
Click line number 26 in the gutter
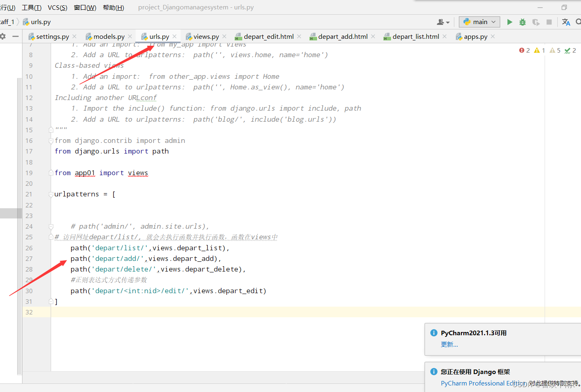(29, 248)
